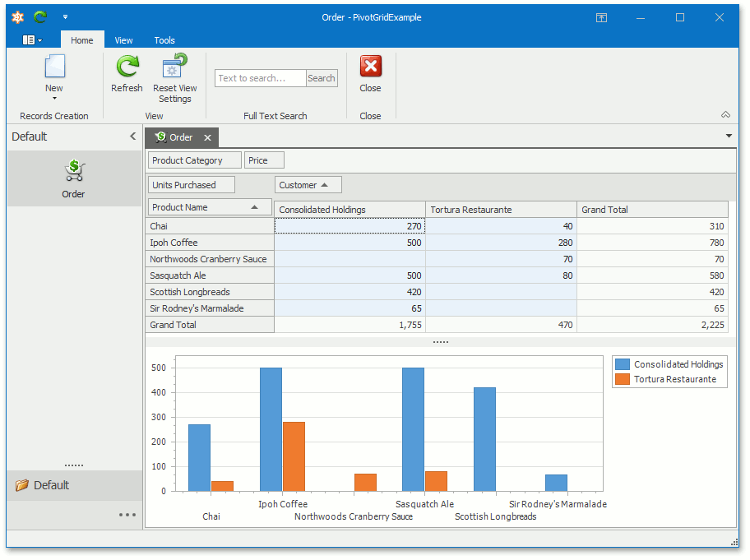Select the Sasquatch Ale row header

coord(210,276)
